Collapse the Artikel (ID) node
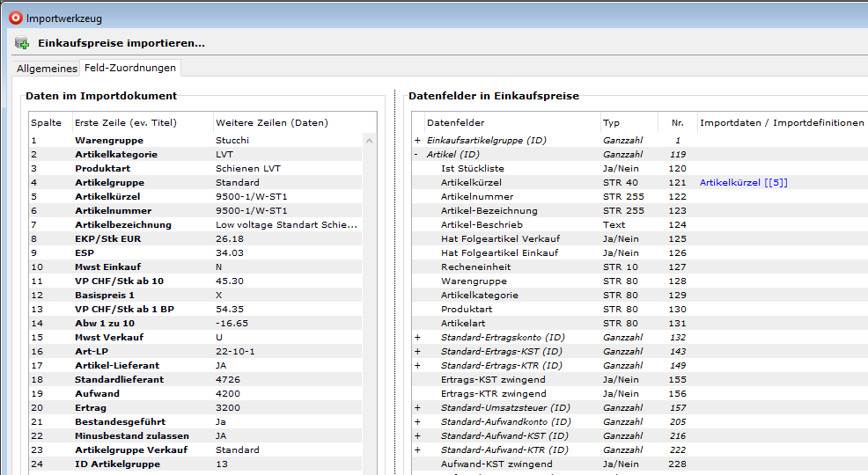This screenshot has height=475, width=868. (x=417, y=155)
